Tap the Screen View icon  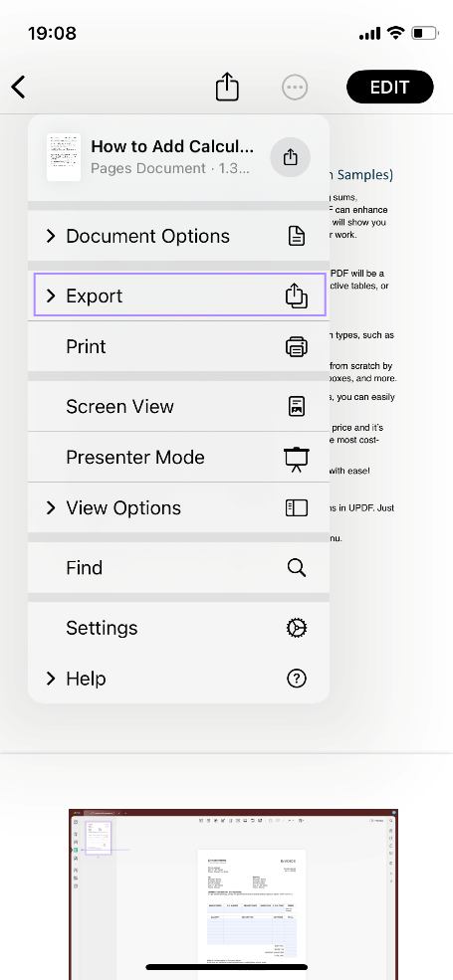tap(297, 406)
